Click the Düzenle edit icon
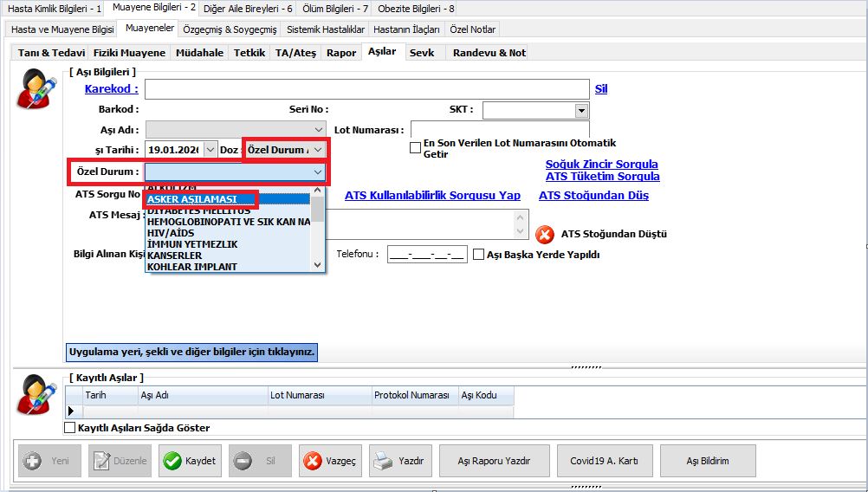 (101, 461)
